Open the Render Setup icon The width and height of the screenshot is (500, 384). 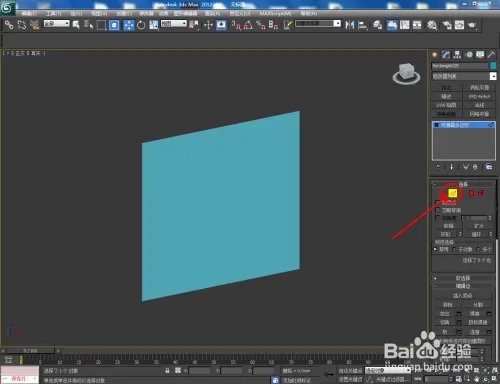tap(447, 25)
